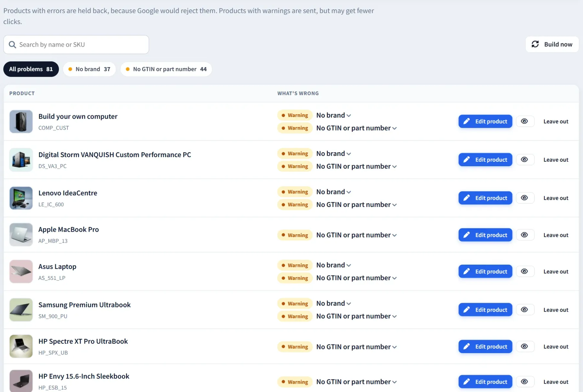The height and width of the screenshot is (392, 583).
Task: Expand No GTIN warning for Samsung Premium Ultrabook
Action: [357, 316]
